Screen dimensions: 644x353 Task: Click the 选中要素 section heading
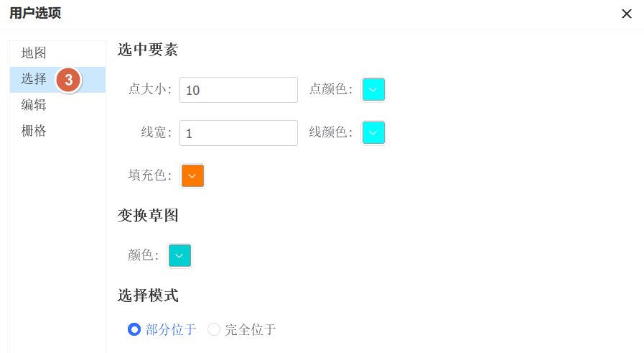point(148,50)
